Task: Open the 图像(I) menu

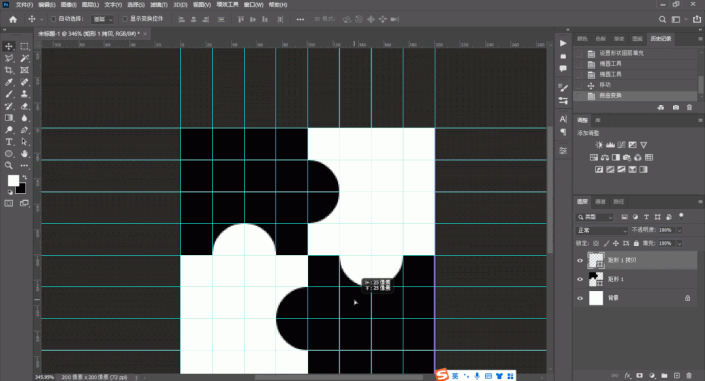Action: click(68, 5)
